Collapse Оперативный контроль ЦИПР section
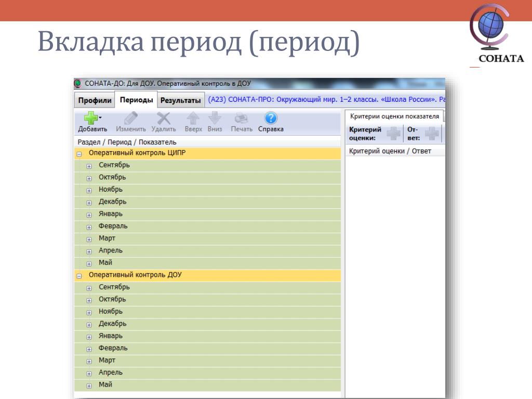The width and height of the screenshot is (532, 399). [x=79, y=154]
